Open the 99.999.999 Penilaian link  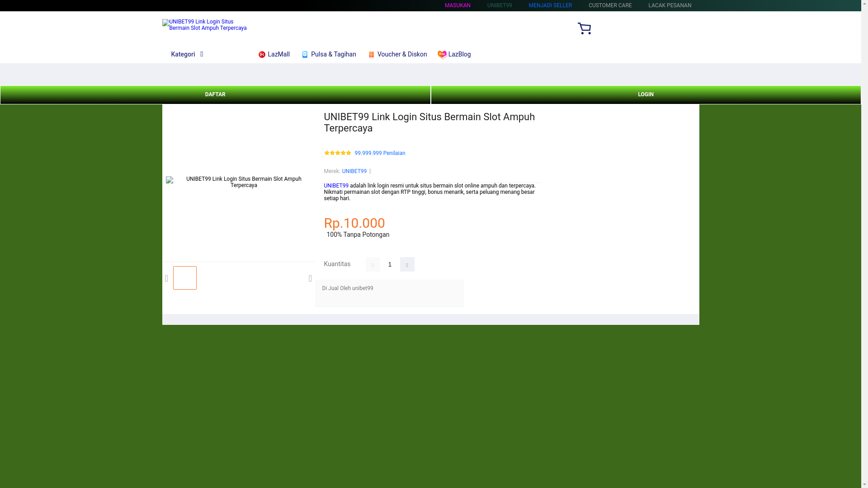tap(379, 153)
